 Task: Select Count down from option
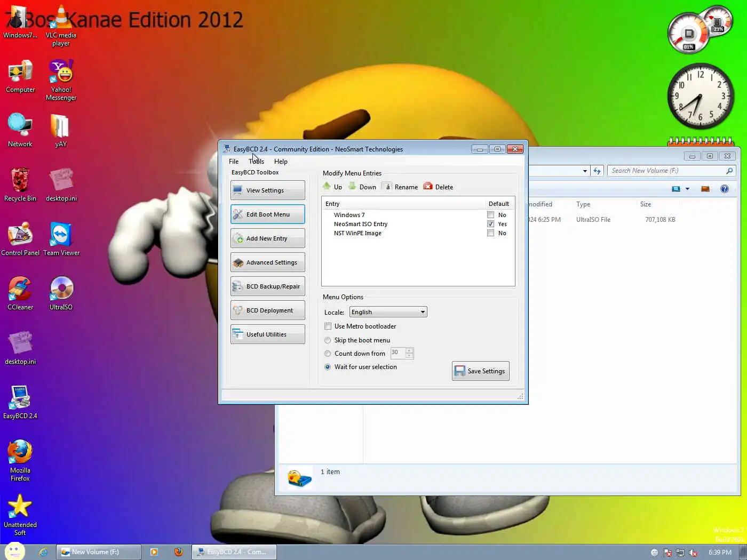(328, 354)
